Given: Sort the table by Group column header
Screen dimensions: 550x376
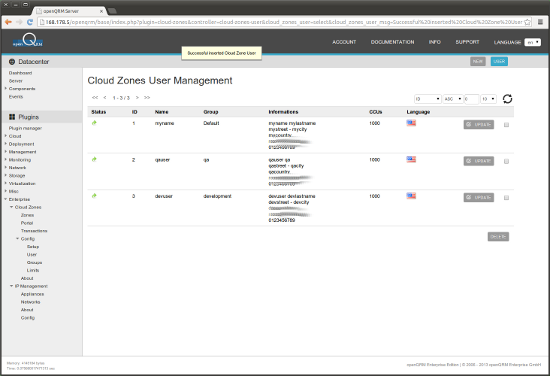Looking at the screenshot, I should pos(211,112).
